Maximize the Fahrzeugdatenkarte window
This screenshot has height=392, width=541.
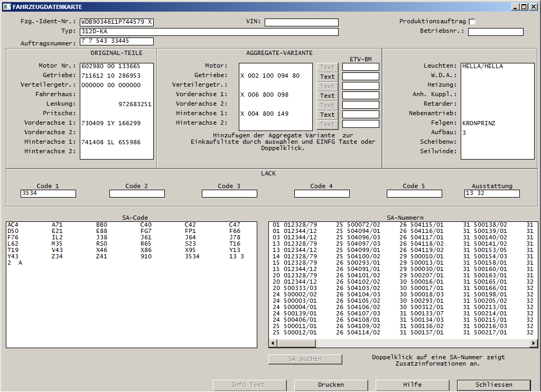(x=524, y=6)
